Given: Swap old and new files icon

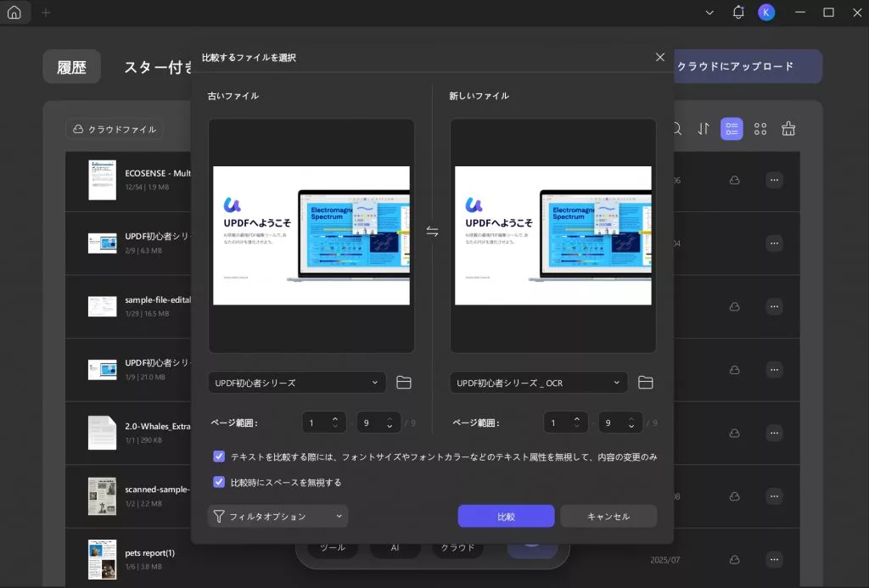Looking at the screenshot, I should pos(432,231).
